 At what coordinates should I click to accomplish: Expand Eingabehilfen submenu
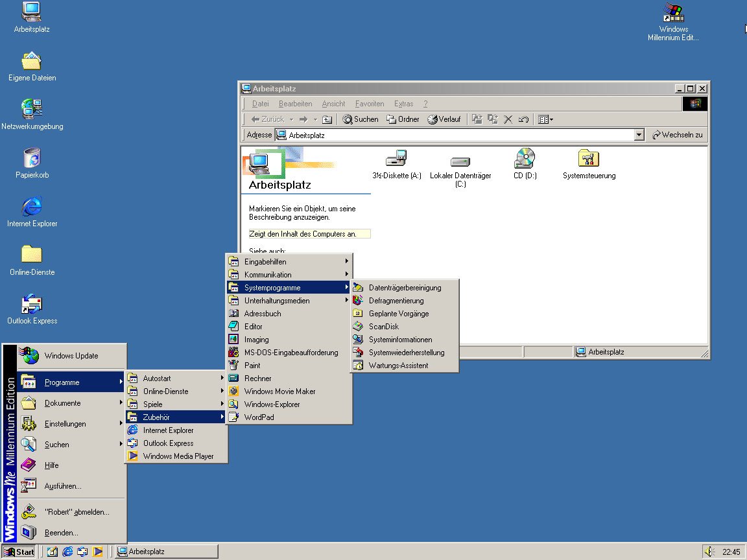pyautogui.click(x=289, y=261)
